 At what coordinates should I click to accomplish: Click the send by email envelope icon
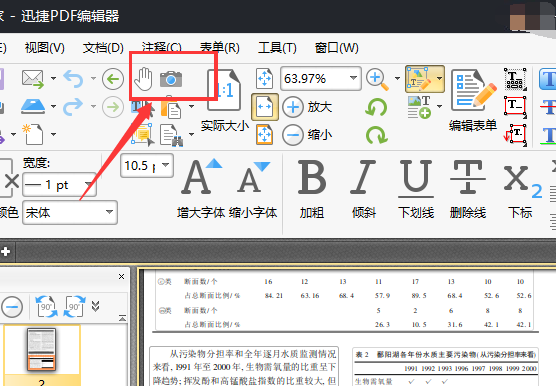pyautogui.click(x=33, y=79)
